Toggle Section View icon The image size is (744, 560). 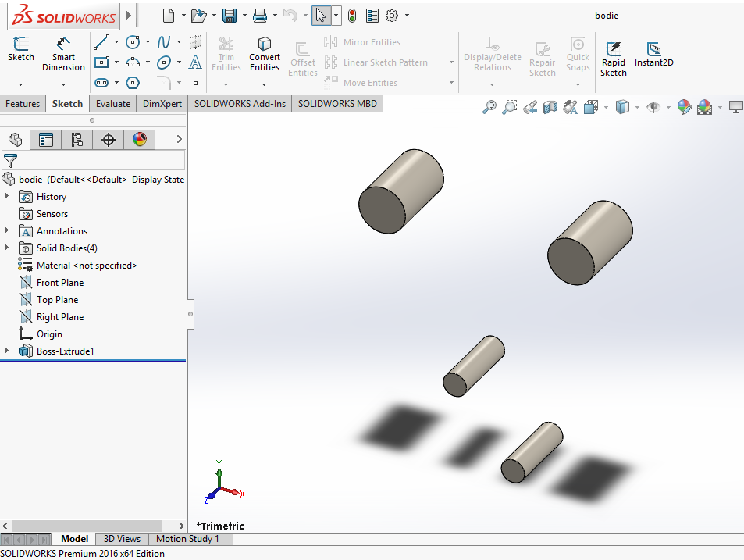pyautogui.click(x=550, y=107)
